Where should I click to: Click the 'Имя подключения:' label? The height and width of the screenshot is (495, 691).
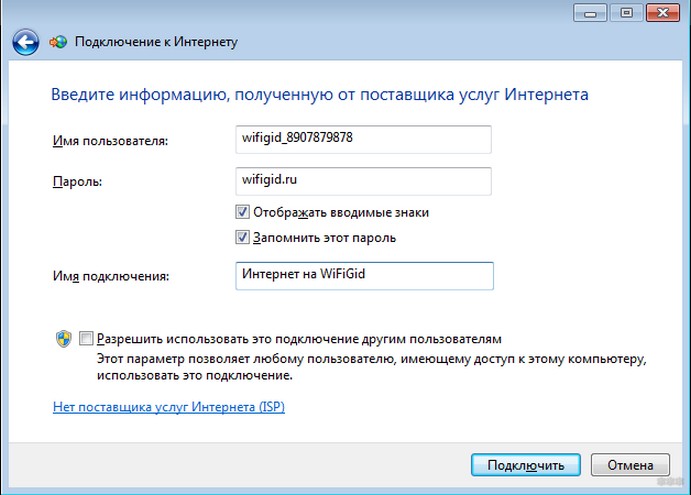[x=111, y=276]
